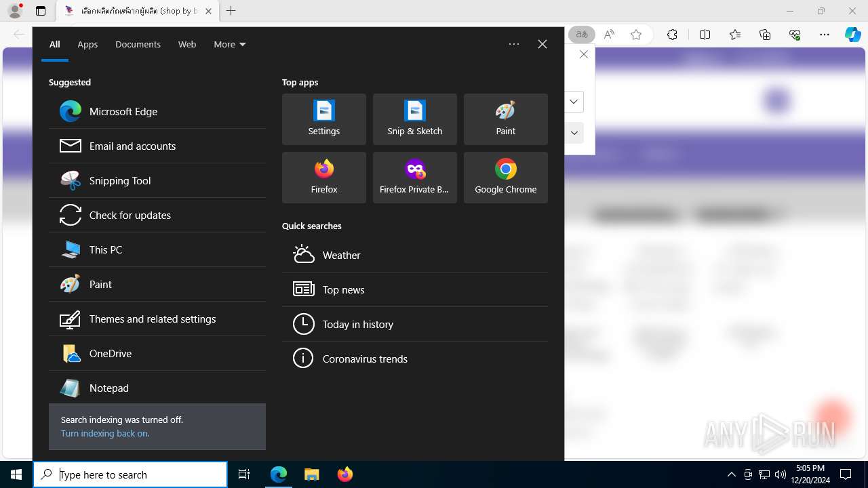Open Check for updates

click(157, 215)
